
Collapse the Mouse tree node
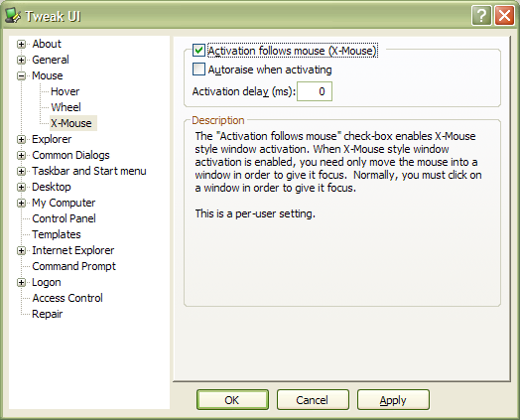pyautogui.click(x=21, y=75)
